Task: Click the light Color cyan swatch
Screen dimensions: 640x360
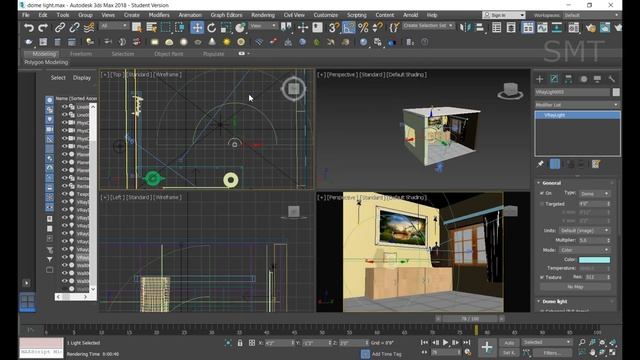Action: point(594,260)
